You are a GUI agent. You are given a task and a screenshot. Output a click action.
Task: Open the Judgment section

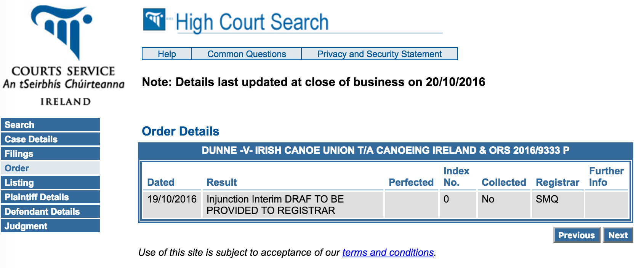tap(50, 226)
